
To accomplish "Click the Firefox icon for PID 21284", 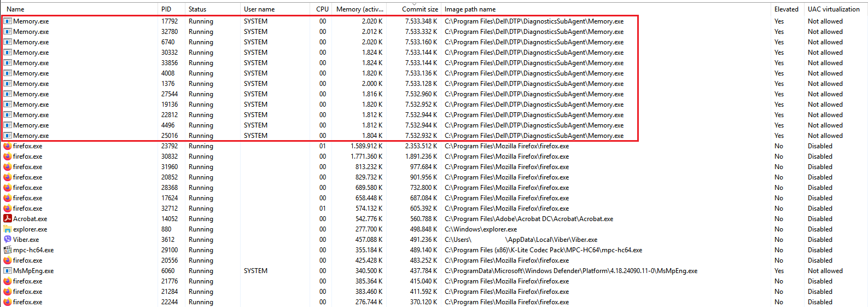I will (x=8, y=292).
